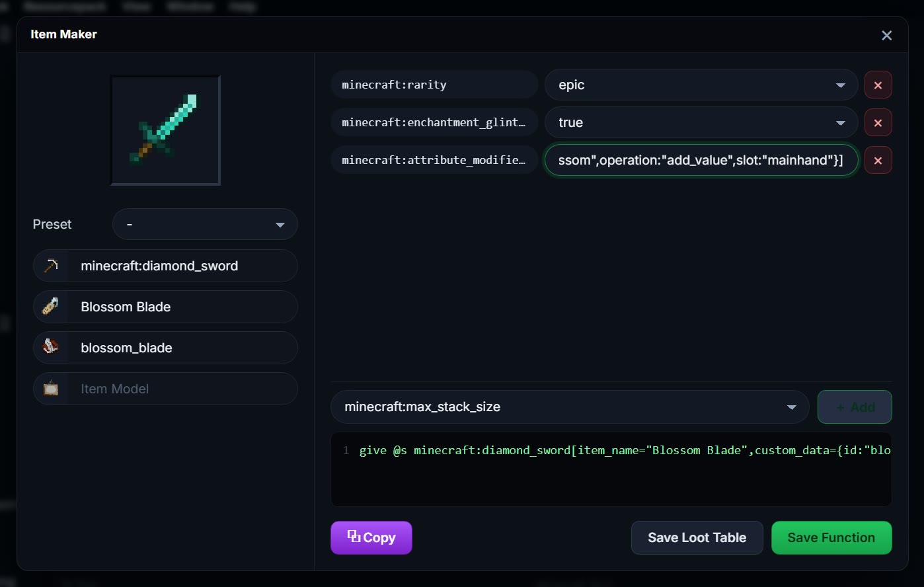924x587 pixels.
Task: Click the minecraft:rarity component label
Action: [x=434, y=85]
